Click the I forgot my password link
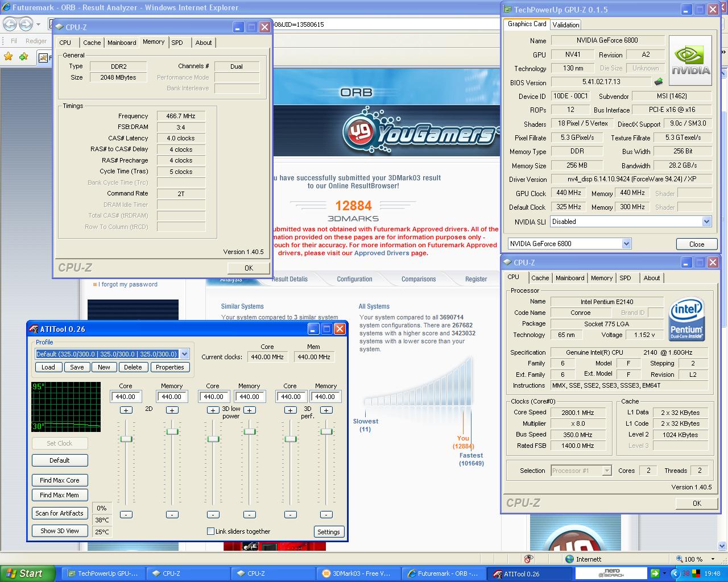The width and height of the screenshot is (728, 582). [x=129, y=284]
